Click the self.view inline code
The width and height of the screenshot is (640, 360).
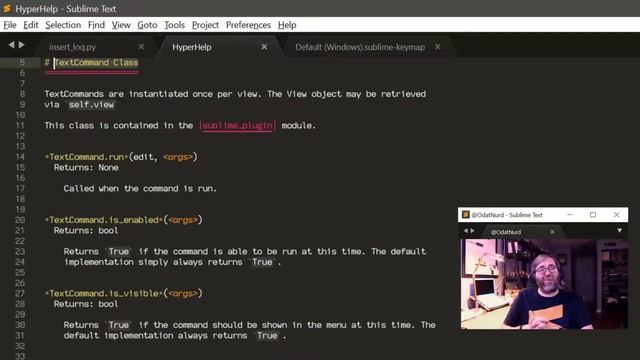point(91,105)
